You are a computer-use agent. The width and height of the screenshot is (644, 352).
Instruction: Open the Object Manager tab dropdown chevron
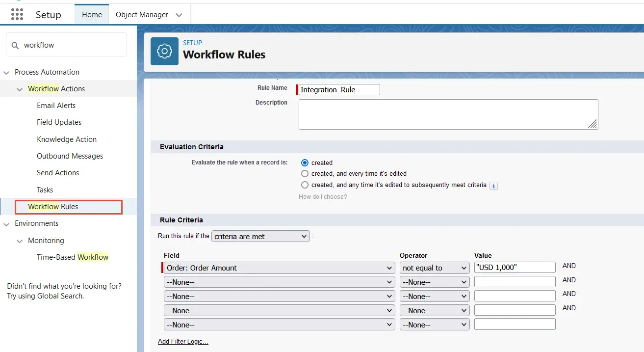(x=179, y=15)
